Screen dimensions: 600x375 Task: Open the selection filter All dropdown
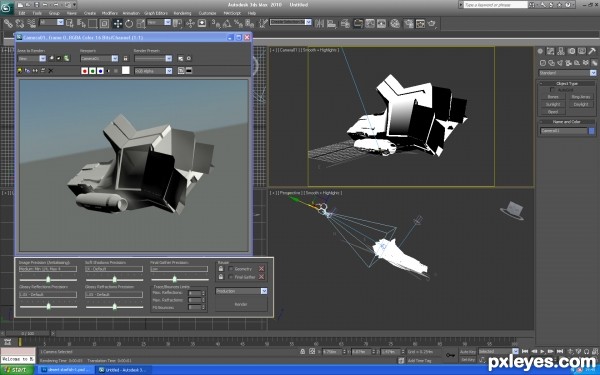point(52,23)
